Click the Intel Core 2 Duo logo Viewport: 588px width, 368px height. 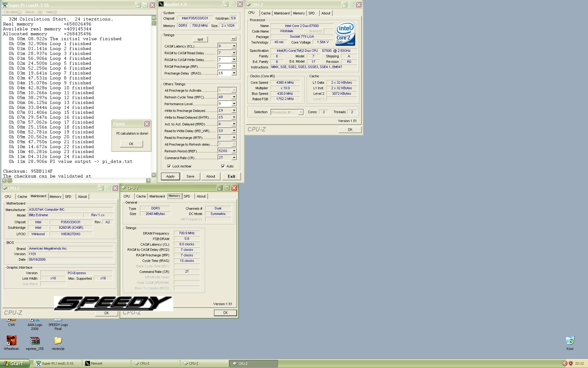[x=345, y=34]
